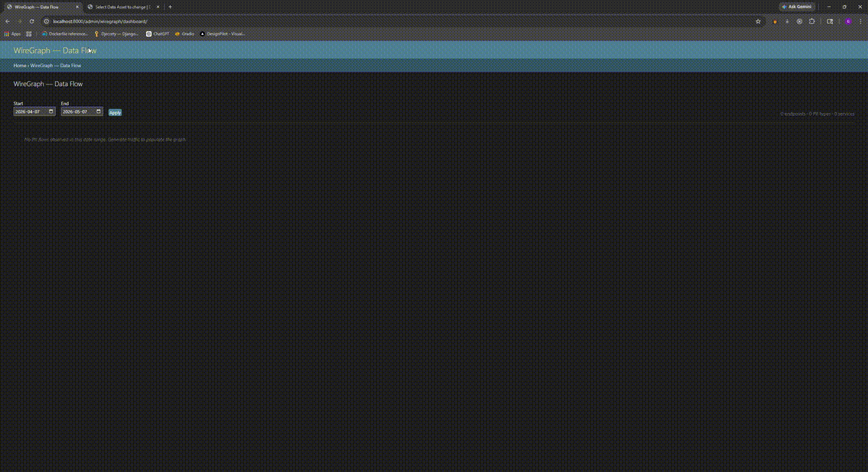Focus the Start date field 2026-04-07
Viewport: 868px width, 472px height.
click(34, 111)
